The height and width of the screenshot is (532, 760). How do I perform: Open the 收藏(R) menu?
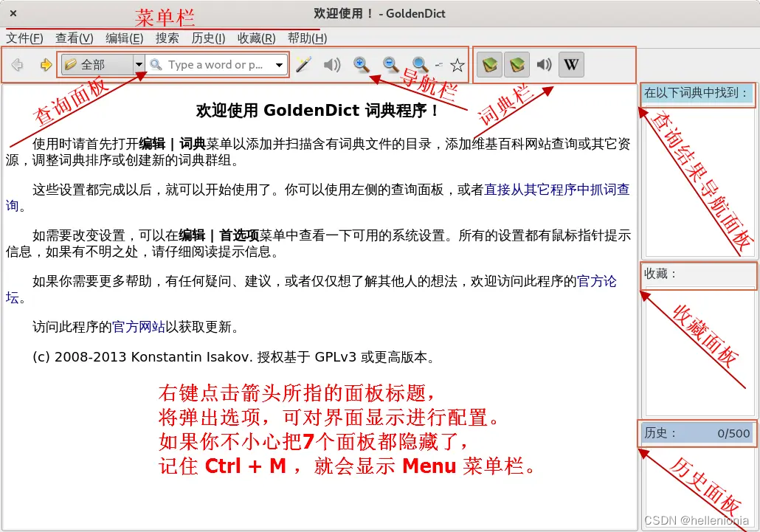click(256, 38)
